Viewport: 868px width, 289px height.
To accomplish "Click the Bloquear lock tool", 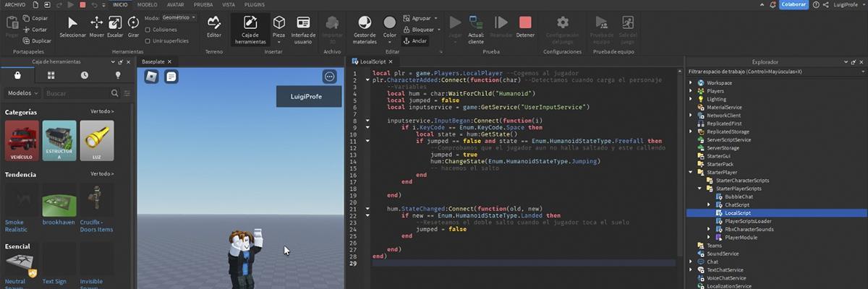I will (x=422, y=30).
